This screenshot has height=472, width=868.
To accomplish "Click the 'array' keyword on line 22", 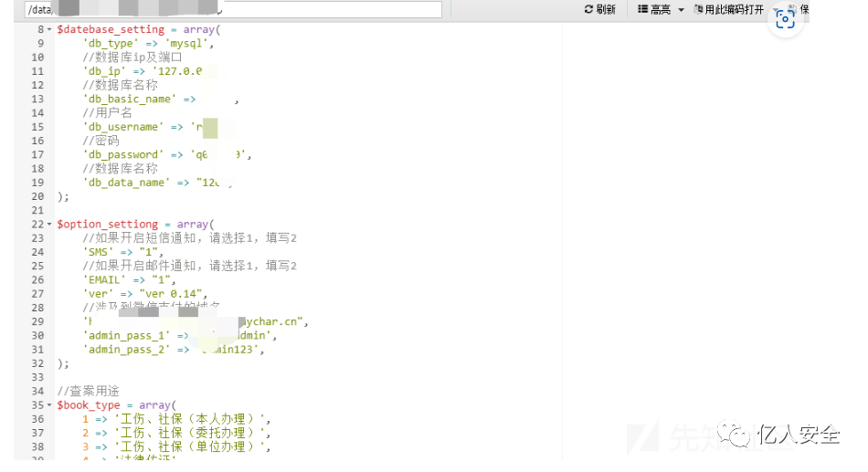I will coord(193,224).
